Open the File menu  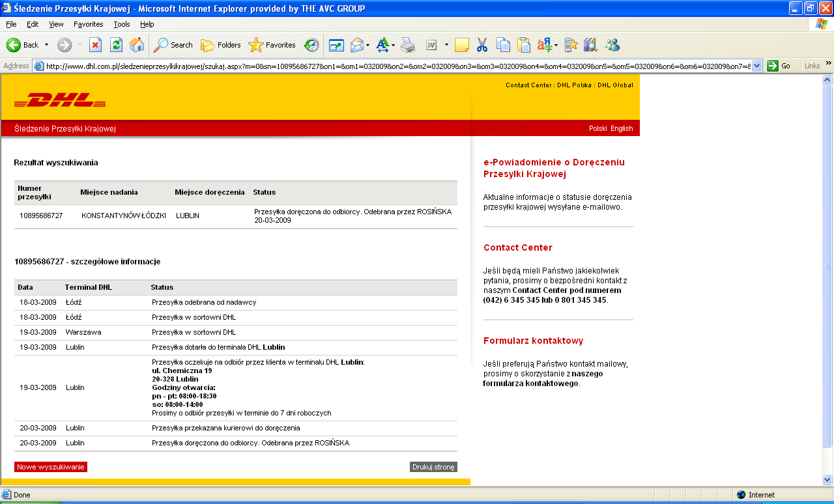pos(11,24)
